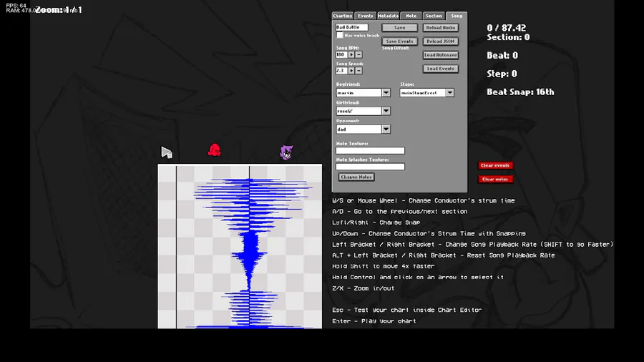Click the '0 / 87.42' time readout
The height and width of the screenshot is (362, 644).
click(x=507, y=28)
